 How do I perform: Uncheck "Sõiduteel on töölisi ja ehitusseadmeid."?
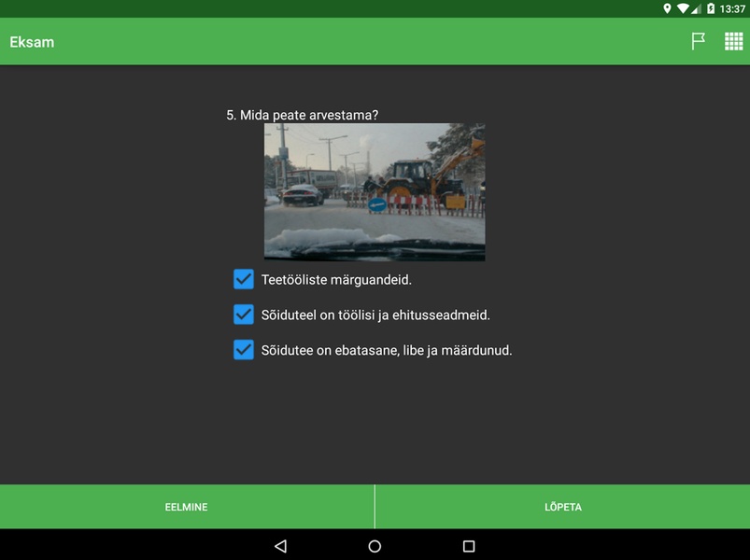click(x=244, y=315)
